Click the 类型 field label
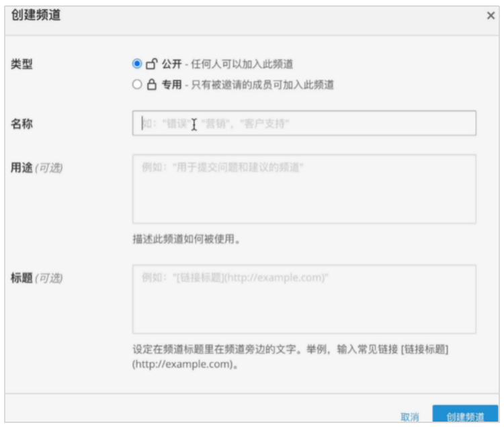Viewport: 504px width, 427px height. coord(22,64)
